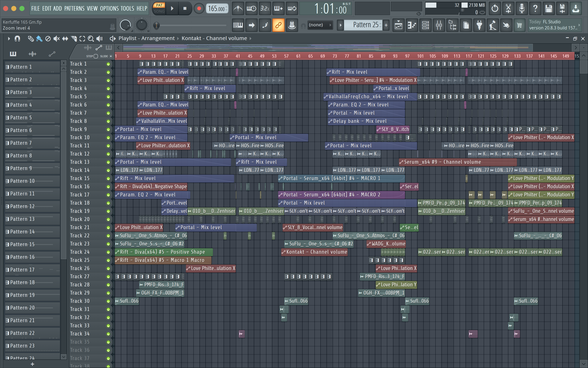Select the Slip tool in Playlist
Image resolution: width=588 pixels, height=368 pixels.
65,38
